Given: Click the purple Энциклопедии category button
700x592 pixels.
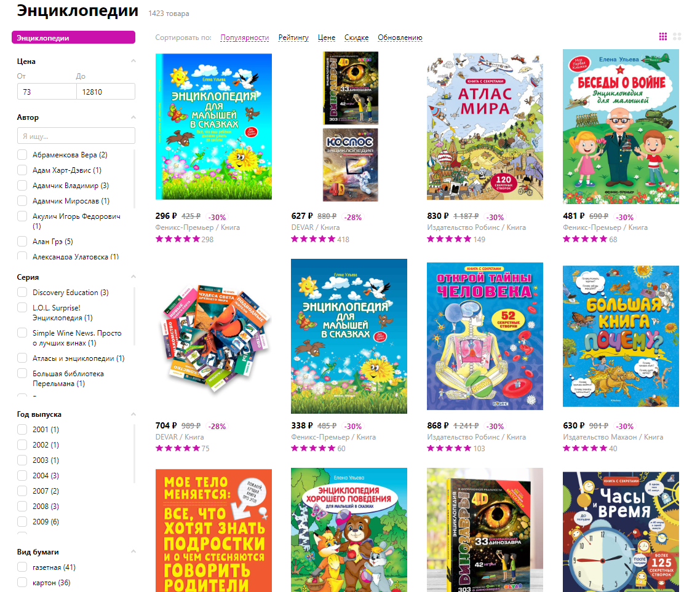Looking at the screenshot, I should coord(74,37).
